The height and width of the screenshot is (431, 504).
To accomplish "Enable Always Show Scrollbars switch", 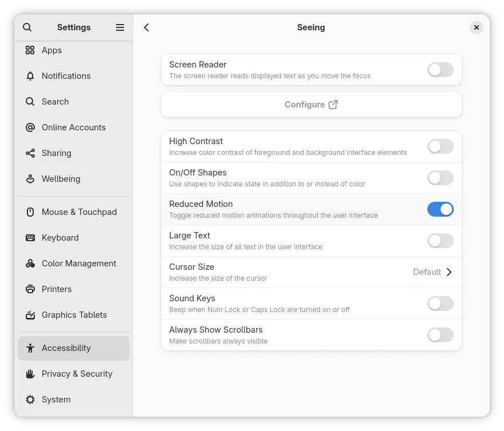I will click(x=440, y=335).
